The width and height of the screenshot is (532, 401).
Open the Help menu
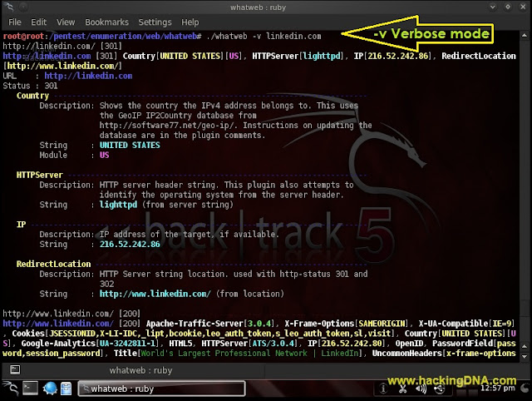click(x=190, y=22)
